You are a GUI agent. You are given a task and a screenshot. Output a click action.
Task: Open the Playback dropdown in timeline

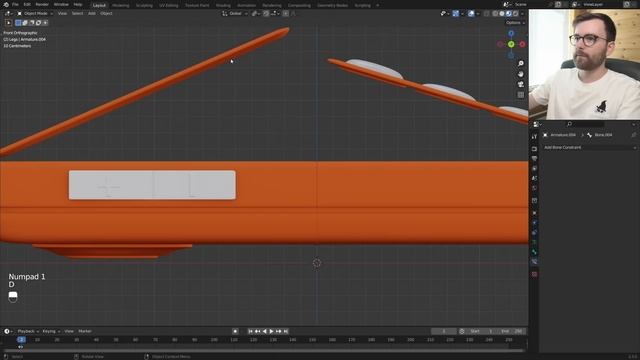click(x=27, y=331)
